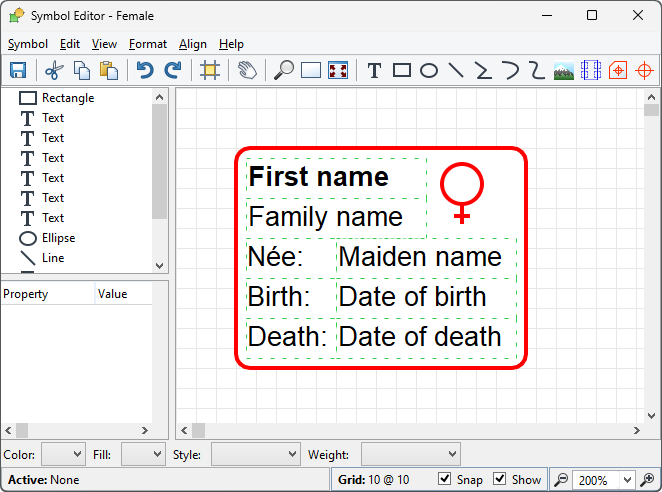Toggle the Snap checkbox

pyautogui.click(x=444, y=479)
